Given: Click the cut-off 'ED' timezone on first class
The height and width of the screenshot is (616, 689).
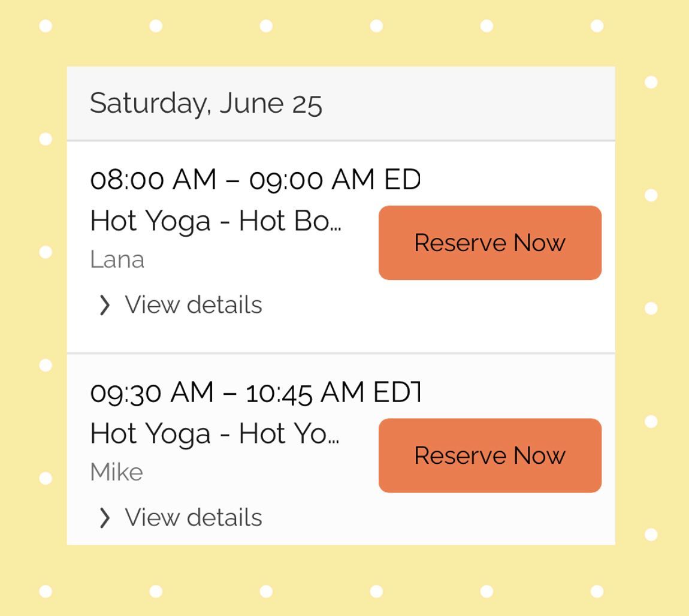Looking at the screenshot, I should coord(402,180).
